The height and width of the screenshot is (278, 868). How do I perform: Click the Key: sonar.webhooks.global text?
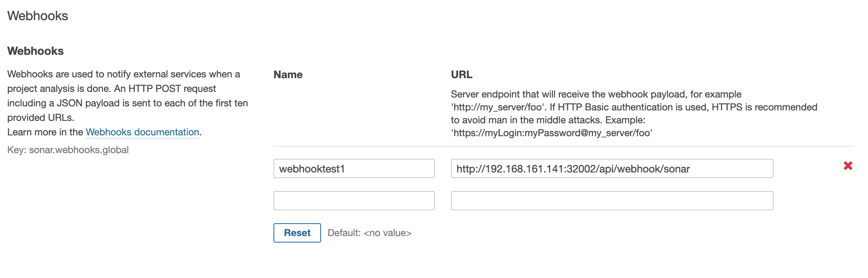click(x=68, y=149)
